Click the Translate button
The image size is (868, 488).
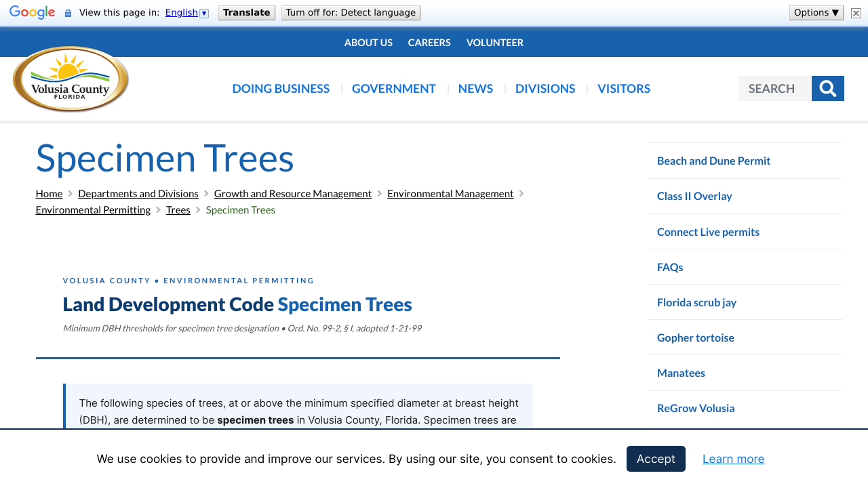[247, 13]
